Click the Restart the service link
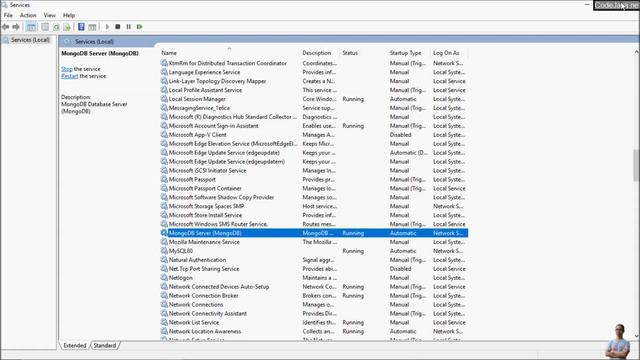Image resolution: width=640 pixels, height=360 pixels. (69, 76)
